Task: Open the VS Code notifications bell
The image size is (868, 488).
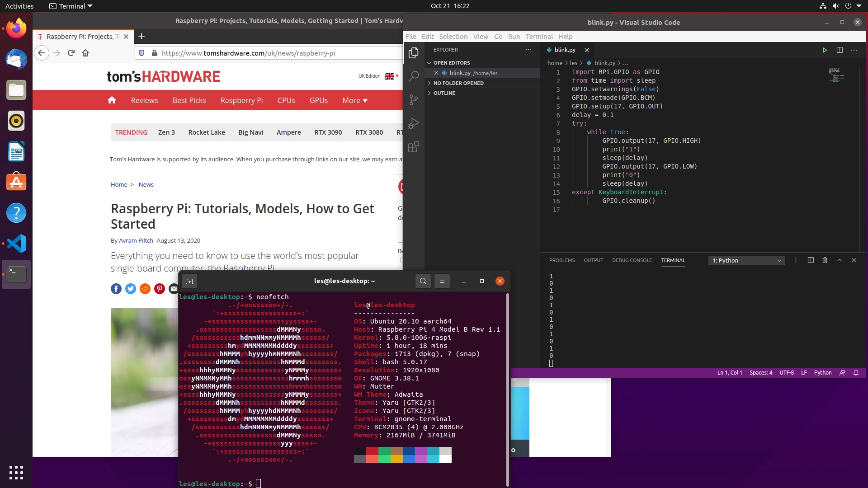Action: (856, 373)
